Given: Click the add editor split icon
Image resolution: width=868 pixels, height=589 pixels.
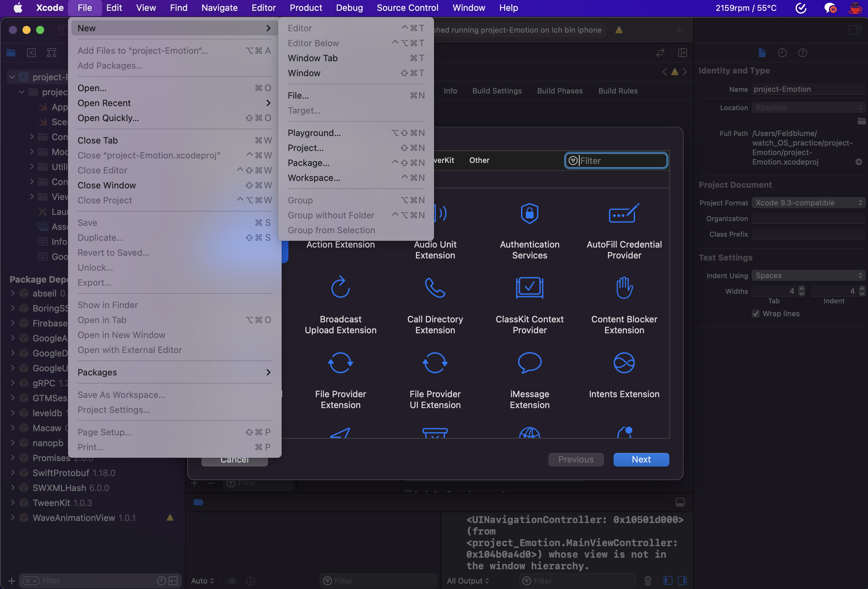Looking at the screenshot, I should [682, 53].
